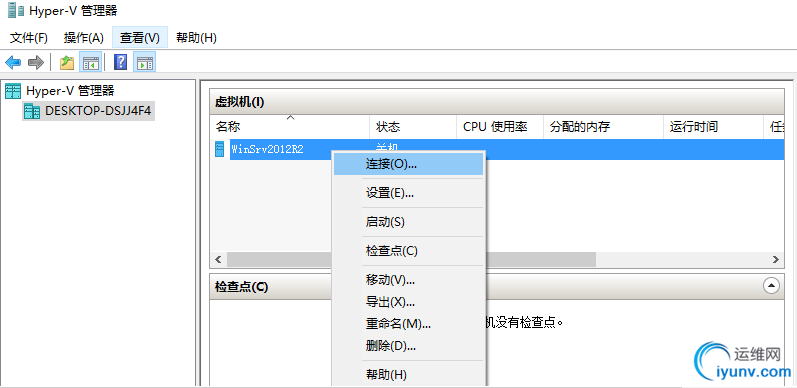
Task: Click the 虚拟机(I) panel header
Action: coord(497,102)
